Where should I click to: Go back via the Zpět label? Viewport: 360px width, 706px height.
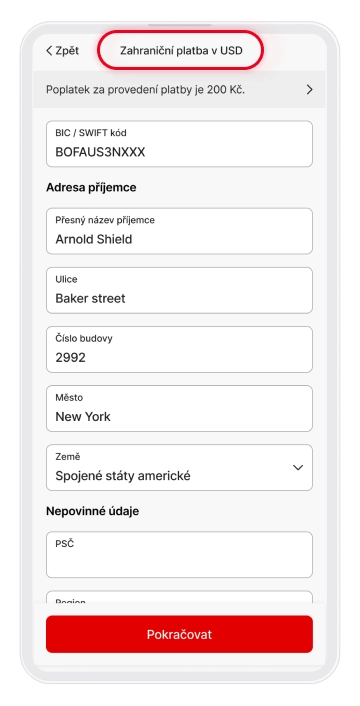pos(67,50)
